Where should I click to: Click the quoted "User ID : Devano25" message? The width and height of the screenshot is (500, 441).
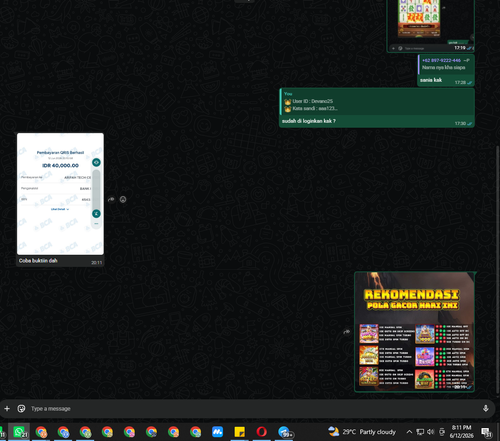pos(377,102)
